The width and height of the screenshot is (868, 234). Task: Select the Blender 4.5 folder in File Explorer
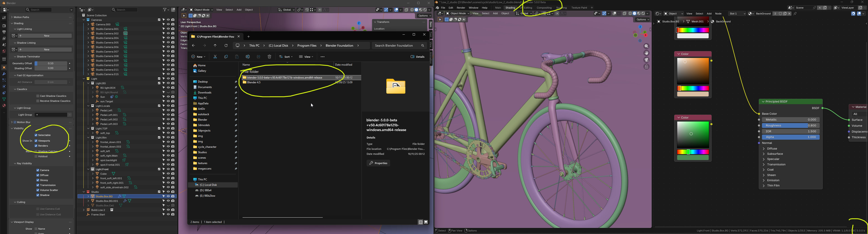pyautogui.click(x=254, y=83)
